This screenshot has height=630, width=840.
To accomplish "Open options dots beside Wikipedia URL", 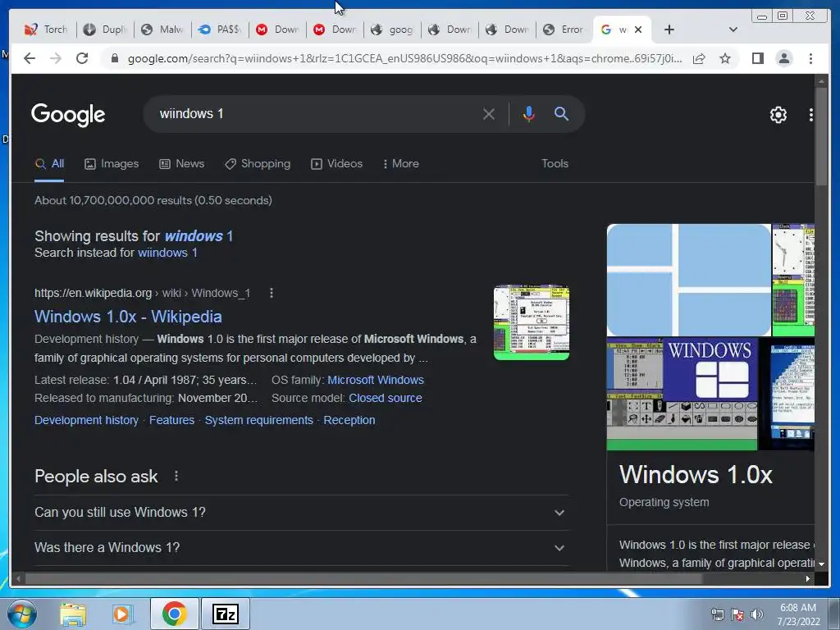I will coord(272,293).
